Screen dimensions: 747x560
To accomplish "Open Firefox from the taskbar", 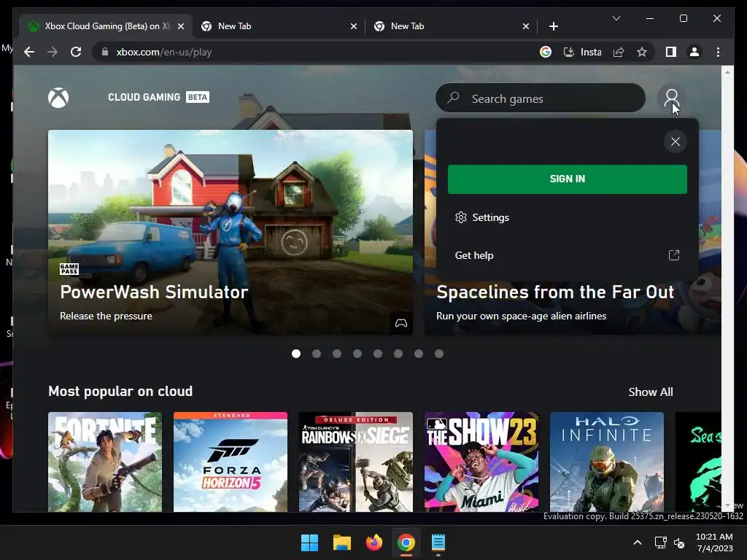I will click(374, 542).
